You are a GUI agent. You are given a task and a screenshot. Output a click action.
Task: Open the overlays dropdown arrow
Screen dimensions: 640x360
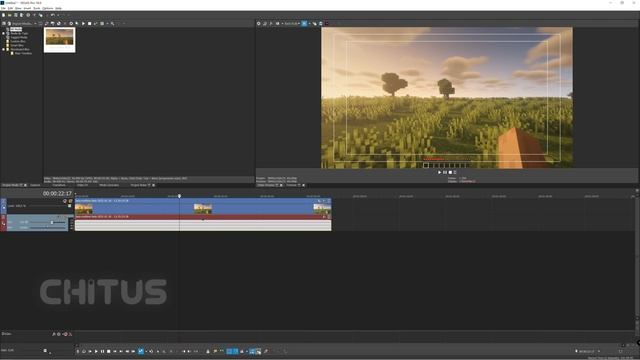309,24
